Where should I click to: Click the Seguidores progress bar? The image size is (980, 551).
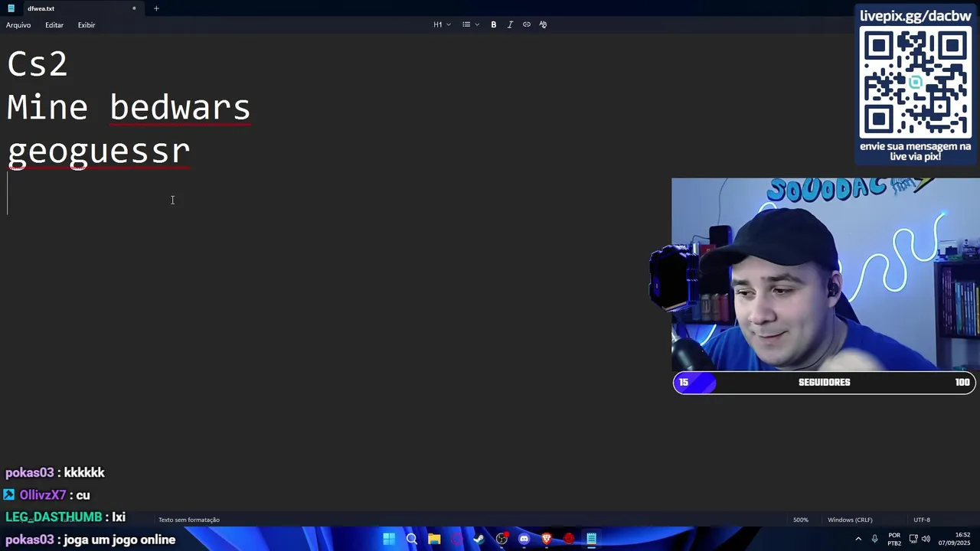pyautogui.click(x=825, y=382)
